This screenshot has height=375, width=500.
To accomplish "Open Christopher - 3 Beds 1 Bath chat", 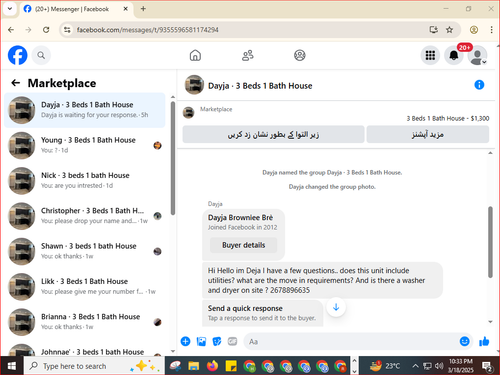I will [85, 216].
